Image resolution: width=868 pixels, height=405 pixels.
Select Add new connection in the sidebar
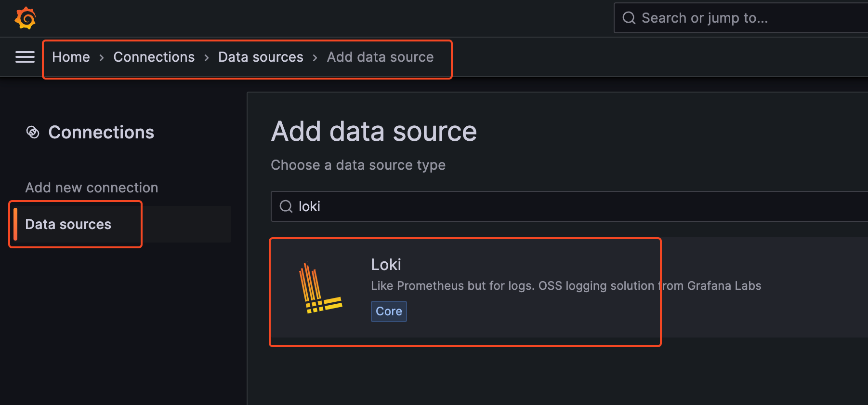coord(92,188)
